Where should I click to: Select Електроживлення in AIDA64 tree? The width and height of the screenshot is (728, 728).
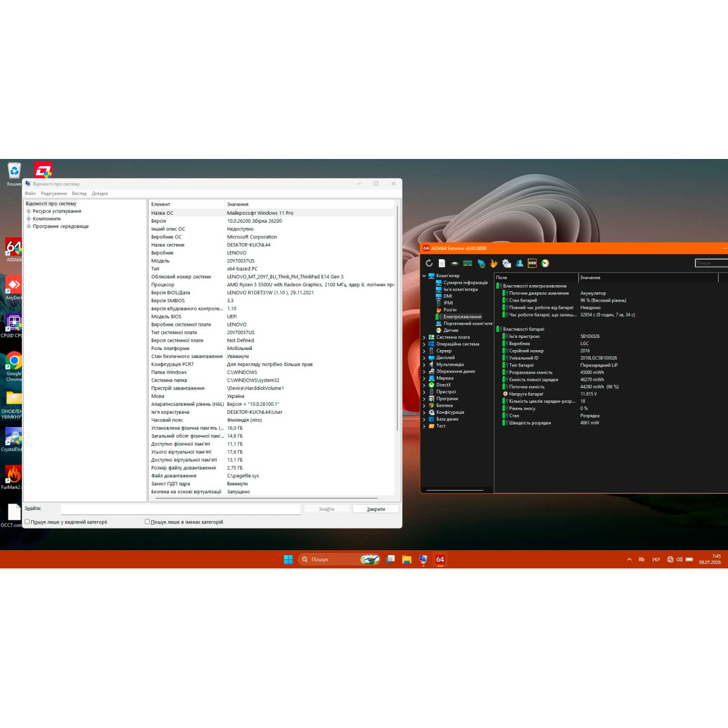pos(462,317)
